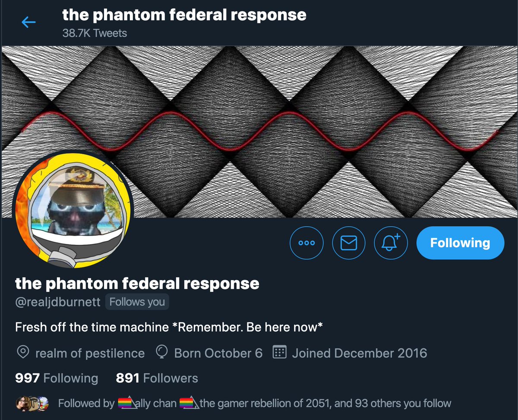Click the 'Follows you' badge
The width and height of the screenshot is (518, 420).
(137, 302)
